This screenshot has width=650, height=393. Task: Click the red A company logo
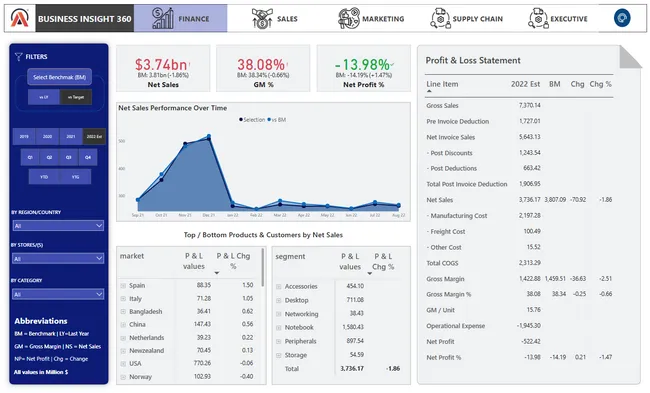point(20,18)
